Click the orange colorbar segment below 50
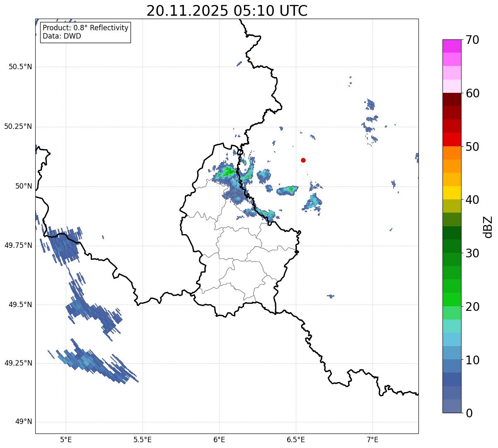 coord(452,153)
